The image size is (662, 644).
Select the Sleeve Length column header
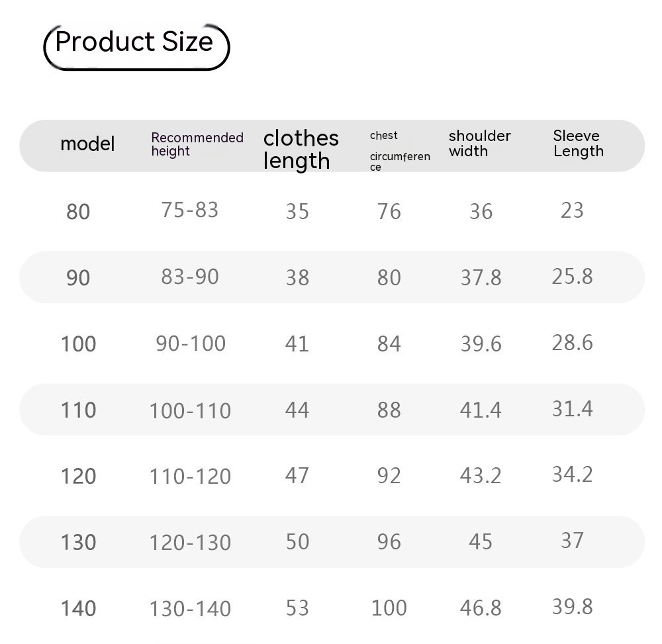click(x=579, y=144)
